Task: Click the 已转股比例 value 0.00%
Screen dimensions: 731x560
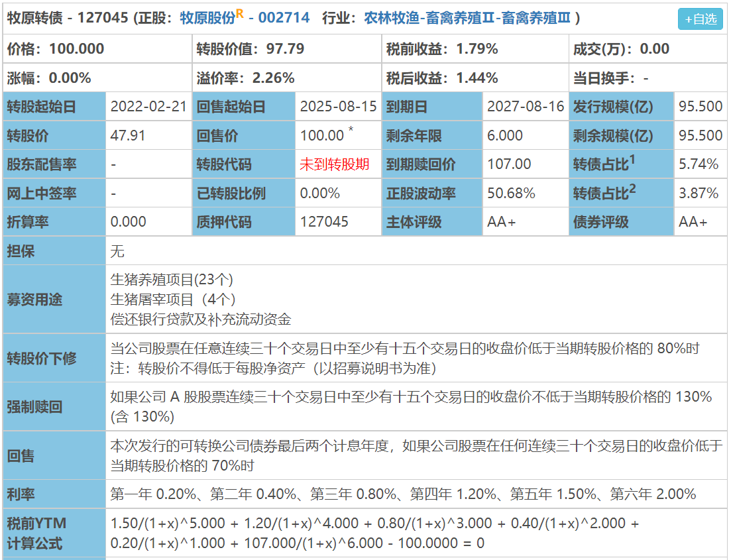Action: click(320, 193)
